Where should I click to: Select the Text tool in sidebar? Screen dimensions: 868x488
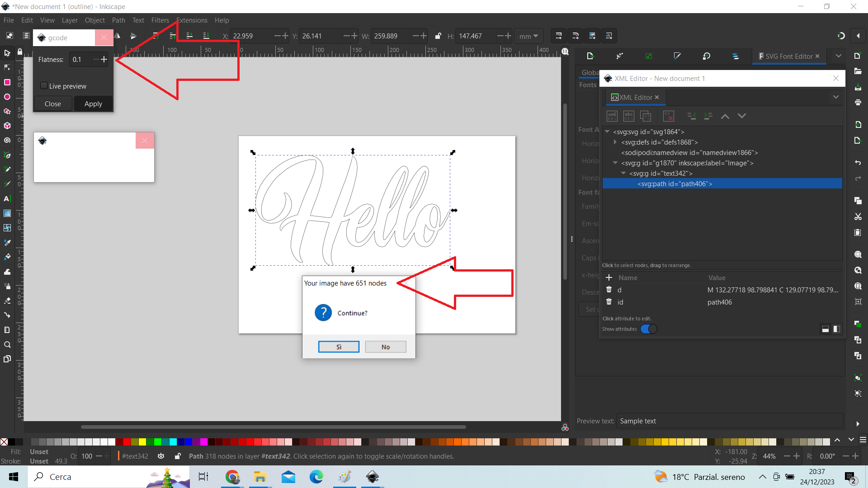tap(8, 198)
